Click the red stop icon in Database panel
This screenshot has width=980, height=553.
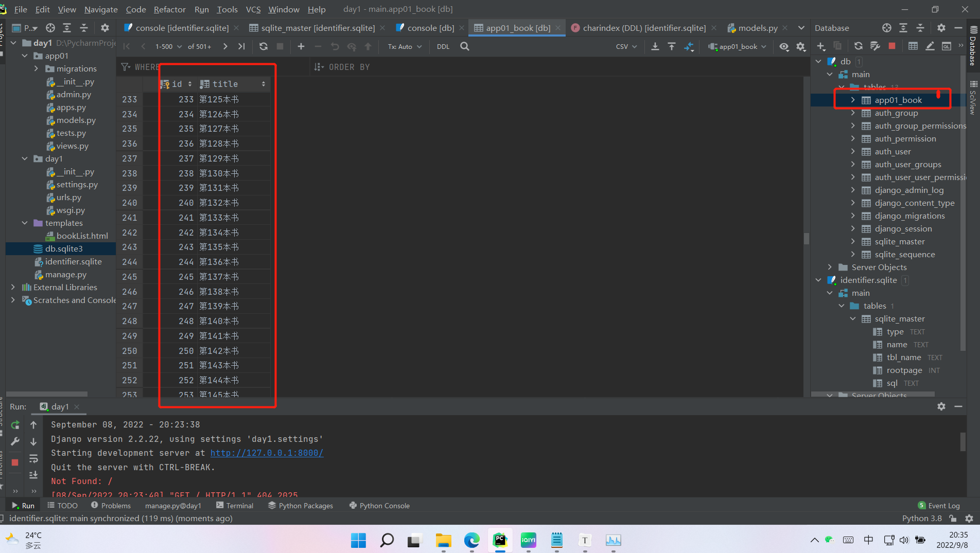(892, 46)
